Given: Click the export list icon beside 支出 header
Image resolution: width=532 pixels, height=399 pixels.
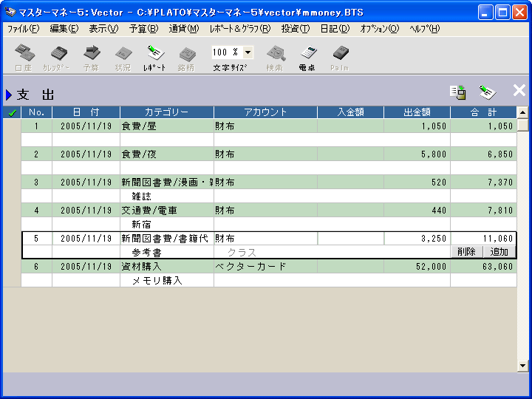Looking at the screenshot, I should (458, 92).
